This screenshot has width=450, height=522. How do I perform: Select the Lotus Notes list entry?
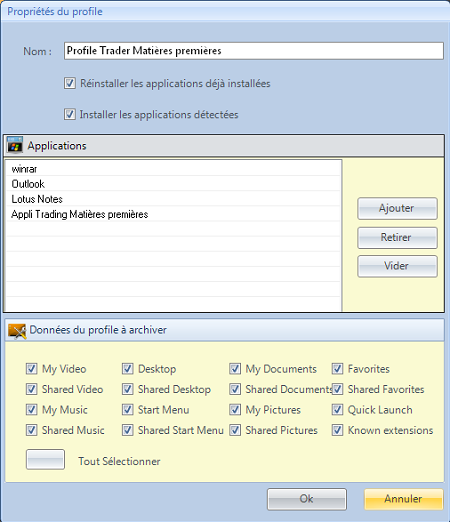tap(173, 199)
